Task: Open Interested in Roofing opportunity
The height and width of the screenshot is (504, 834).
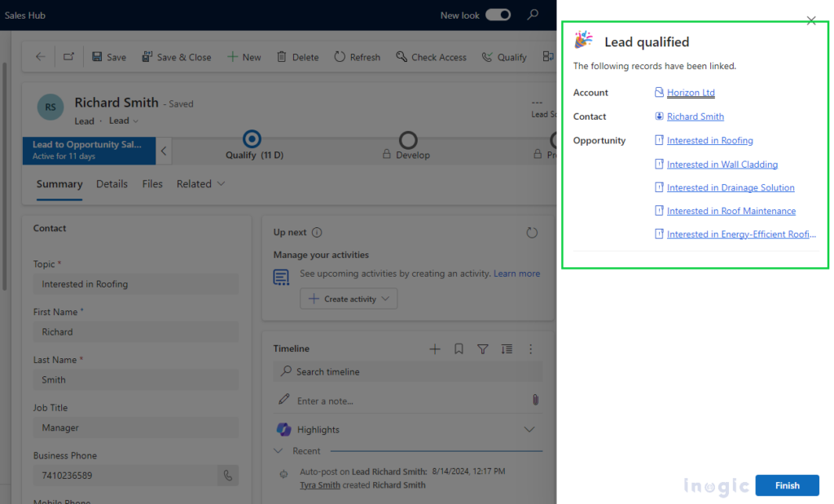Action: [710, 140]
